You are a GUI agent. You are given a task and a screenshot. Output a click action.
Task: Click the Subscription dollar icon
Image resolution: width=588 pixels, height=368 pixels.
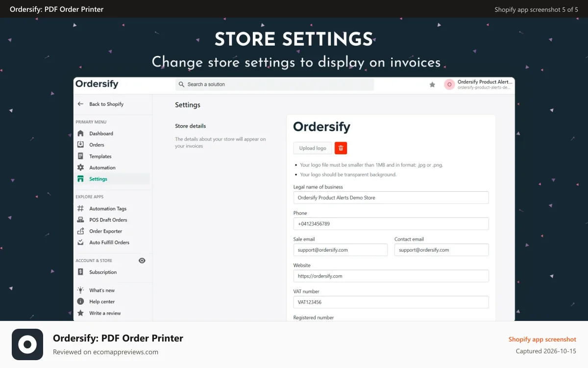[80, 272]
